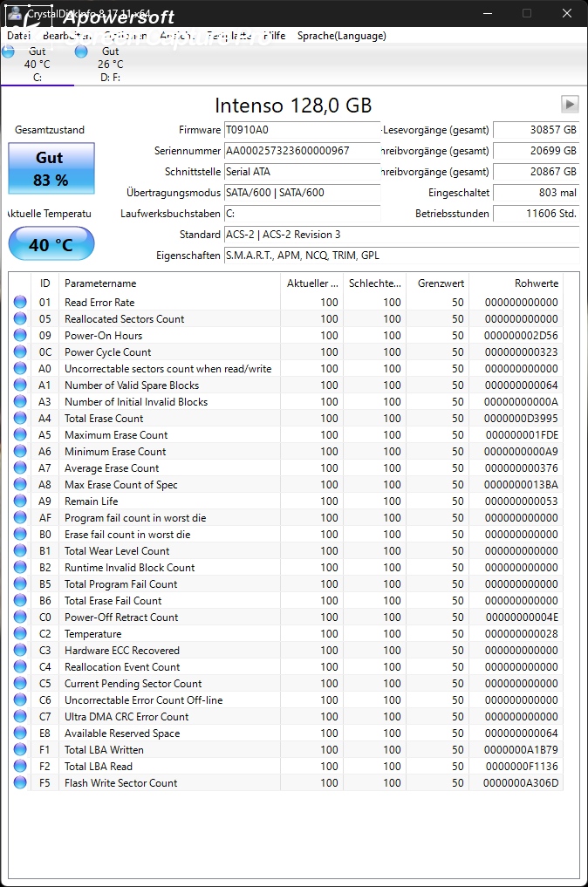Screen dimensions: 588x887
Task: Click the Schnittstelle Serial ATA field
Action: (x=302, y=172)
